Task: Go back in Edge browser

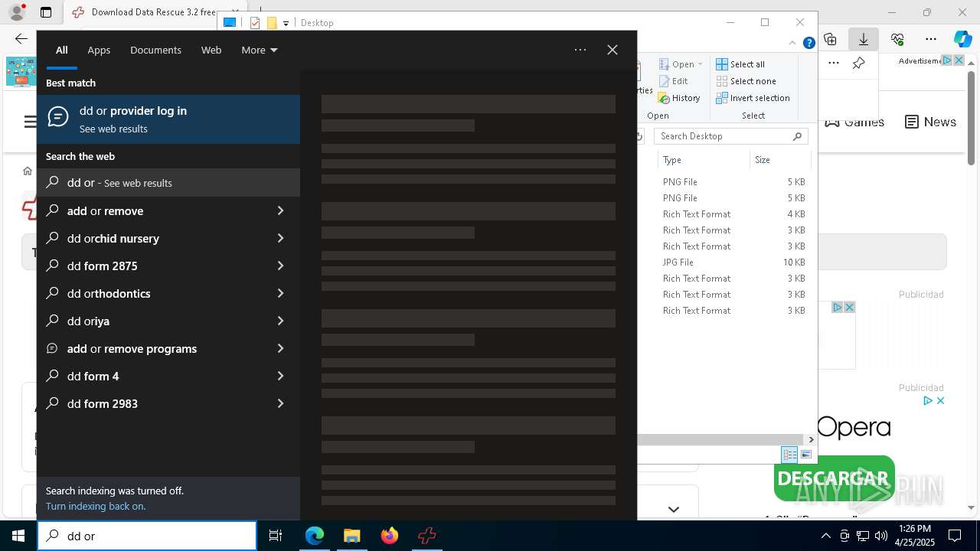Action: point(21,39)
